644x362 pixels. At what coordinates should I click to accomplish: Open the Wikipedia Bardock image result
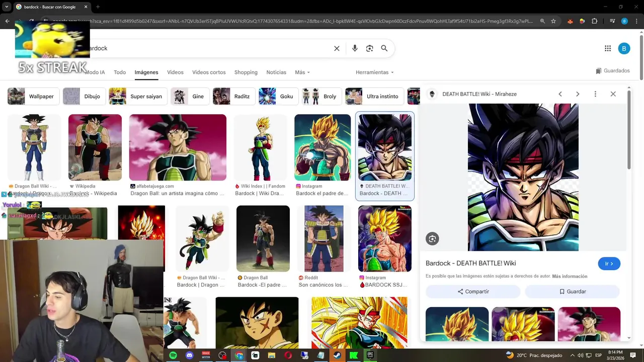pos(95,147)
